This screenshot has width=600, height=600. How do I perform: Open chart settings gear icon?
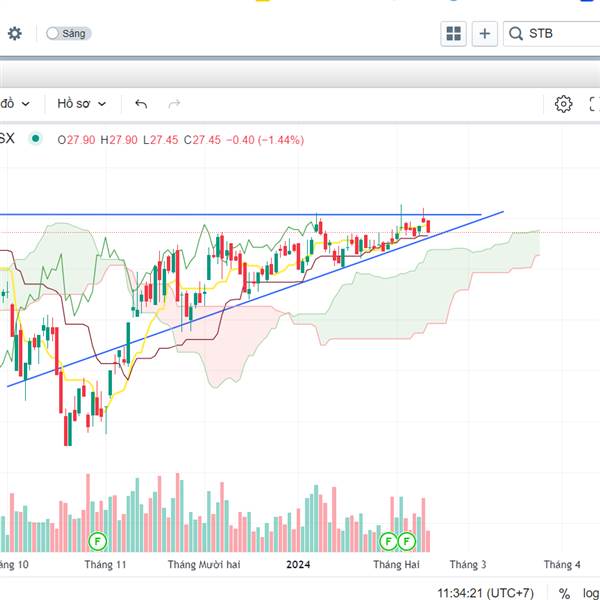tap(563, 104)
